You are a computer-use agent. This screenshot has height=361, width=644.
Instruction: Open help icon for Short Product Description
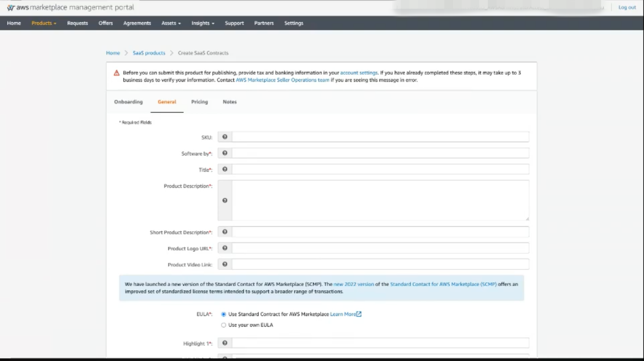pyautogui.click(x=225, y=232)
